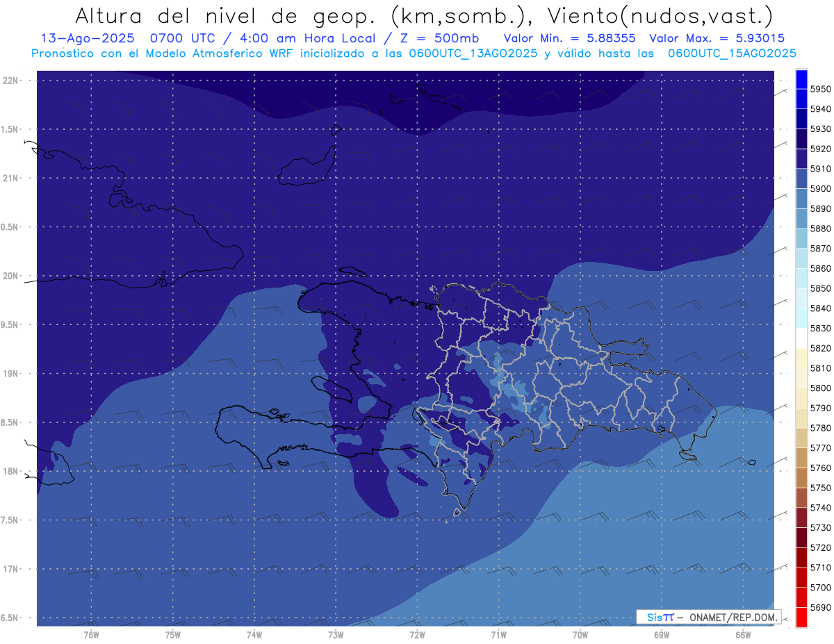Click the 5860 legend value

click(x=821, y=268)
